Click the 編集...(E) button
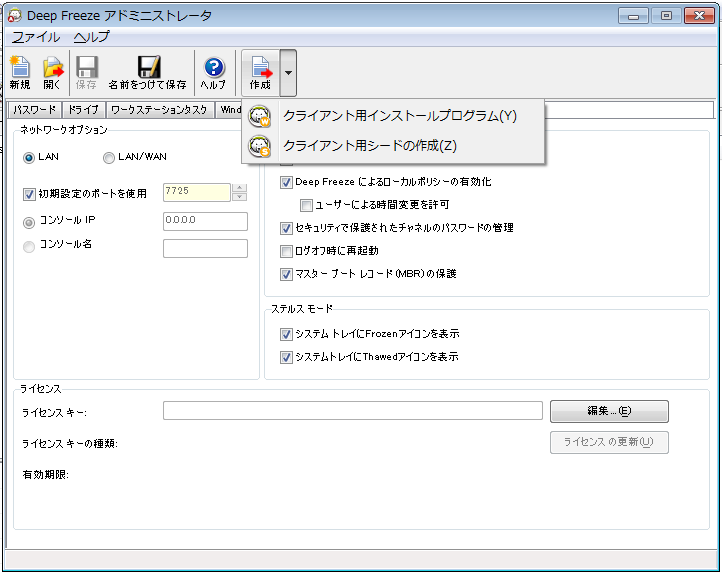The height and width of the screenshot is (572, 722). coord(609,411)
